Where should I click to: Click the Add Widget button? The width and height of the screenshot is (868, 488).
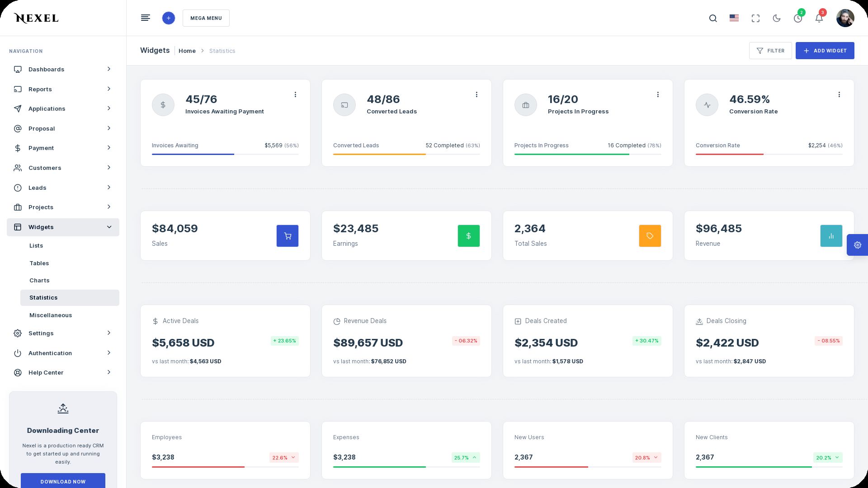tap(825, 51)
